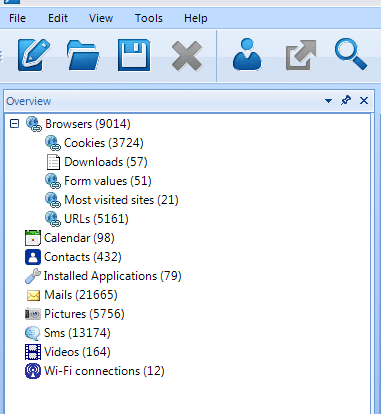Open the Overview panel dropdown arrow
This screenshot has width=381, height=414.
coord(328,101)
